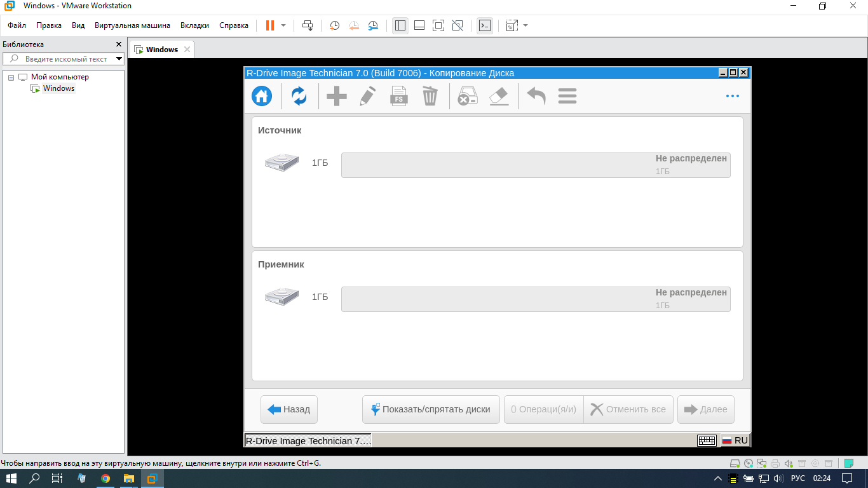Enter VMware full screen mode
Viewport: 868px width, 488px height.
(438, 25)
